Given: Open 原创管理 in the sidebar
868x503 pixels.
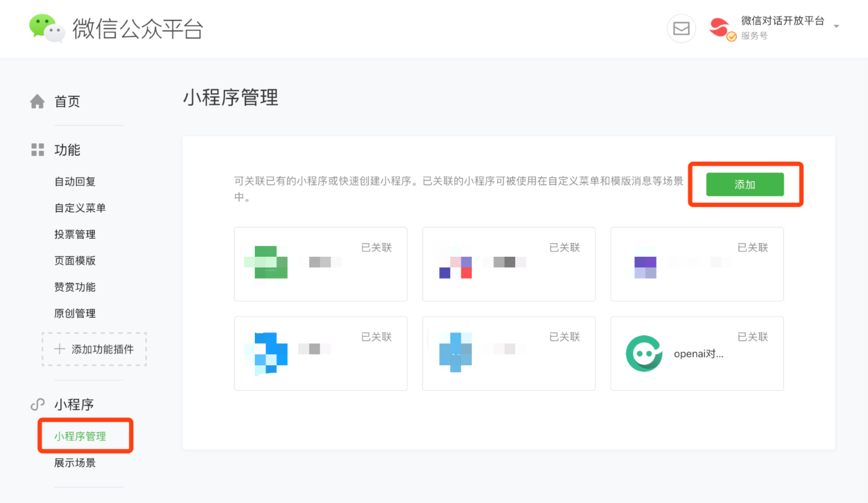Looking at the screenshot, I should [x=75, y=313].
